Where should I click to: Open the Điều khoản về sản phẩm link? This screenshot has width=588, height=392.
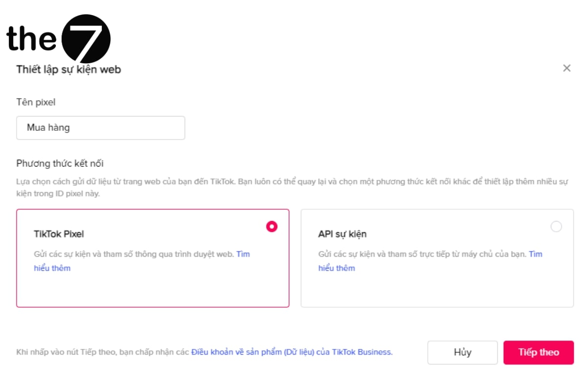(292, 352)
